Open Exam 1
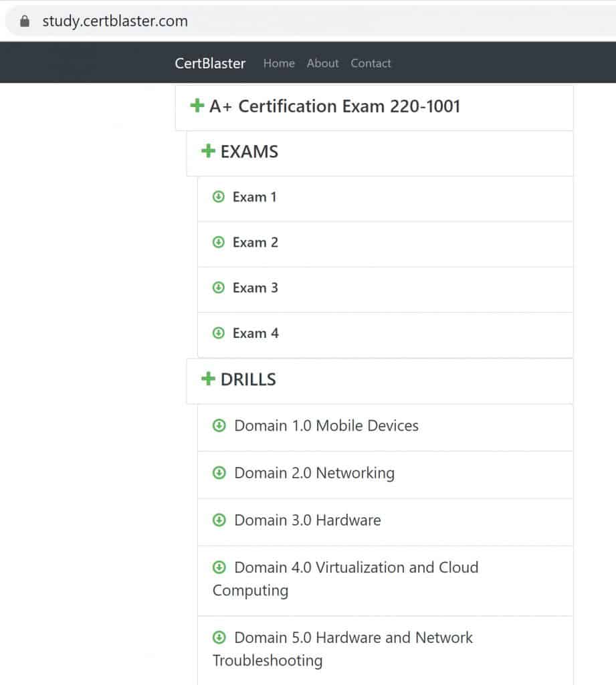Image resolution: width=616 pixels, height=685 pixels. pos(255,197)
